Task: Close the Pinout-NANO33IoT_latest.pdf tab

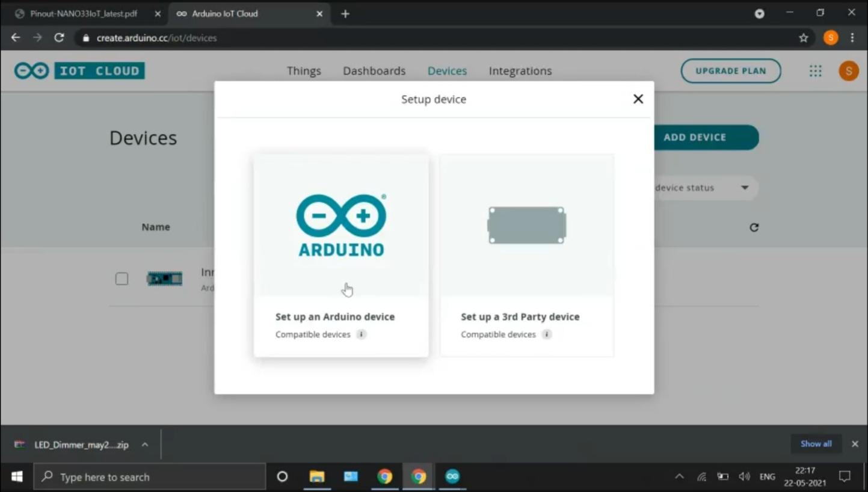Action: coord(158,14)
